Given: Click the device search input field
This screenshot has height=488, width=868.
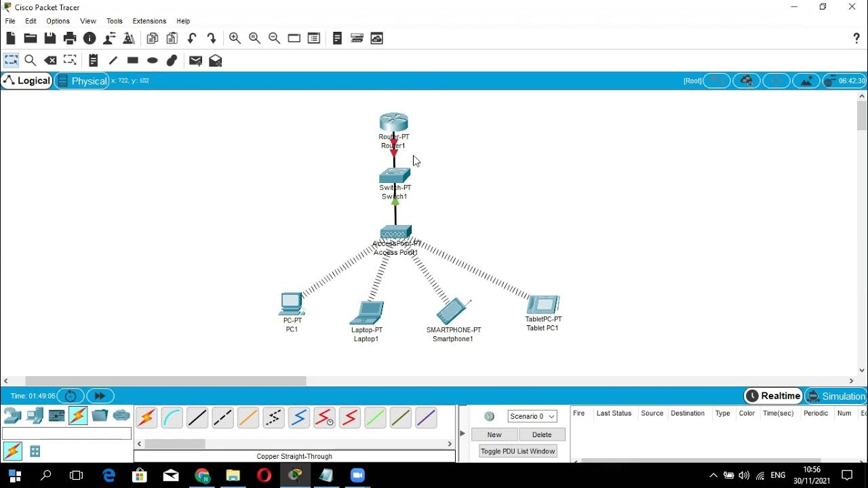Looking at the screenshot, I should (x=66, y=433).
